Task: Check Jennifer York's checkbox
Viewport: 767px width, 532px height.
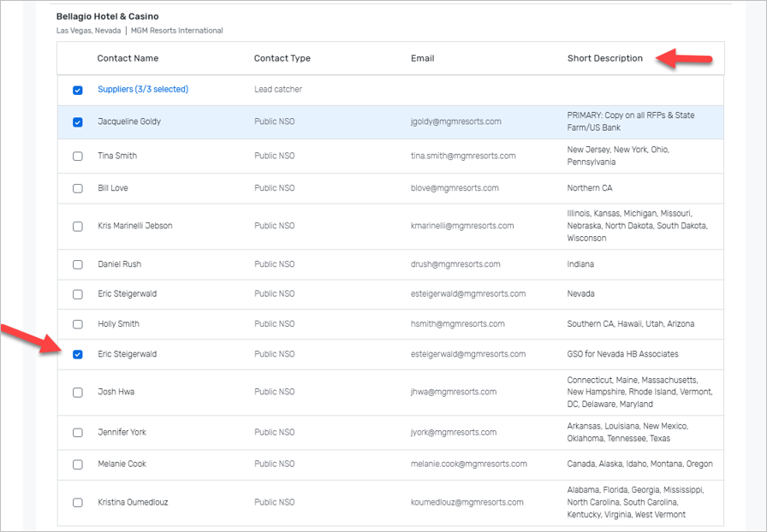Action: tap(78, 433)
